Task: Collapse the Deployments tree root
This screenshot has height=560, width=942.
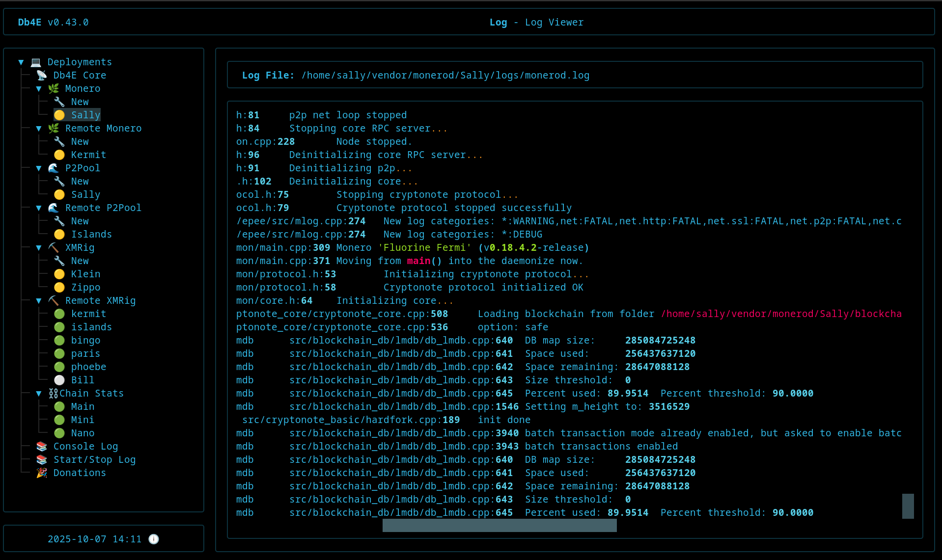Action: 21,62
